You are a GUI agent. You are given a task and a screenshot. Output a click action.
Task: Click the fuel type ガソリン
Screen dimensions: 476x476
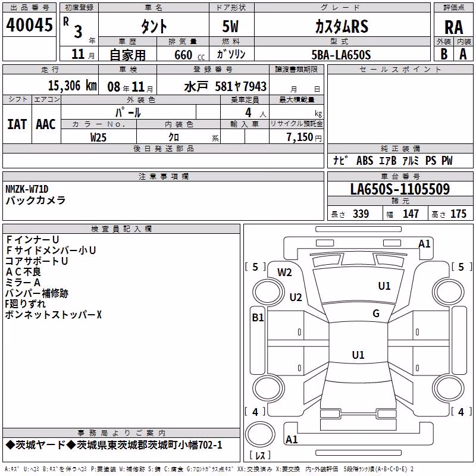(231, 54)
